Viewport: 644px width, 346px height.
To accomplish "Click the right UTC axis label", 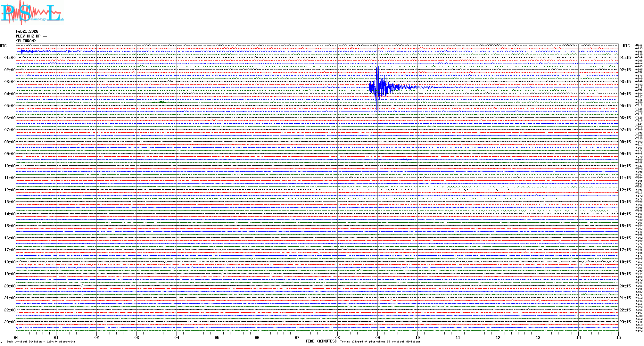I will coord(626,46).
